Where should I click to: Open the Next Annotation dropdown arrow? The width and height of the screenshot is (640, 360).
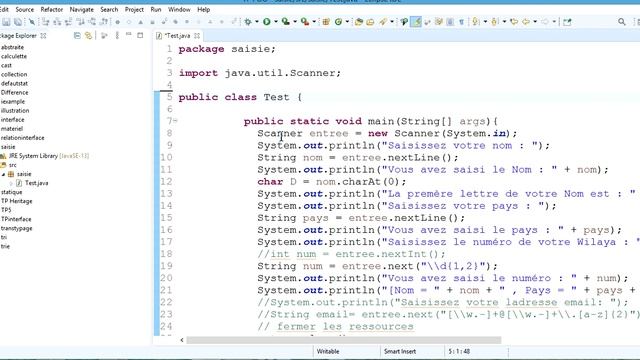point(485,22)
